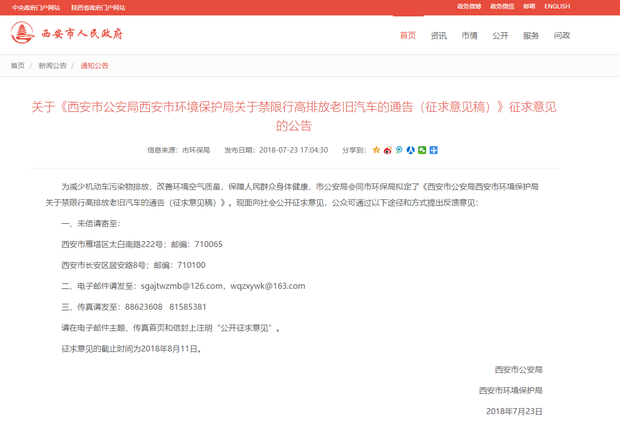620x426 pixels.
Task: Go to the 资讯 menu item
Action: click(x=438, y=36)
